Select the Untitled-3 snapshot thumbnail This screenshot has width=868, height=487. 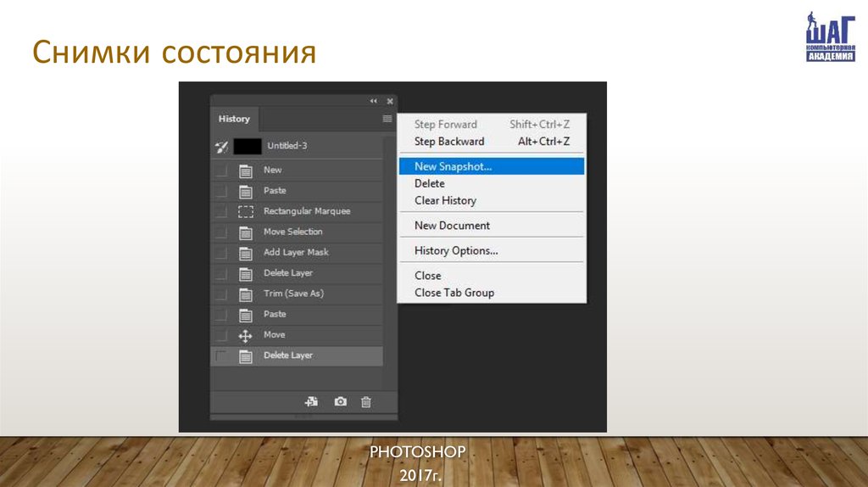(x=248, y=147)
